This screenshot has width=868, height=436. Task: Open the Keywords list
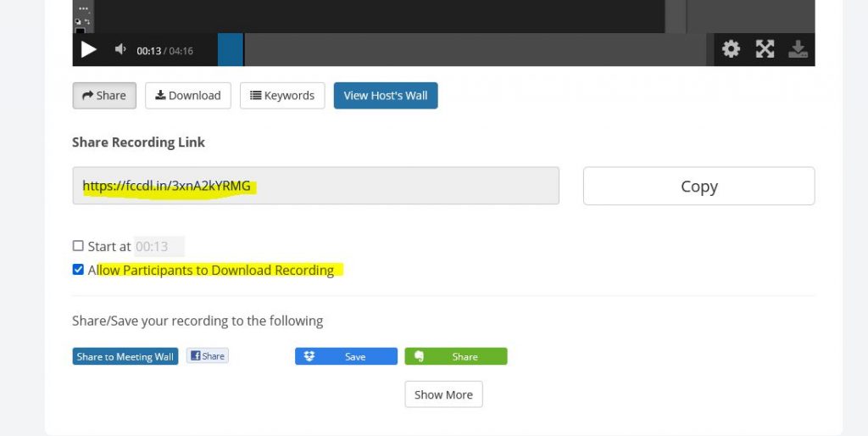pyautogui.click(x=282, y=95)
